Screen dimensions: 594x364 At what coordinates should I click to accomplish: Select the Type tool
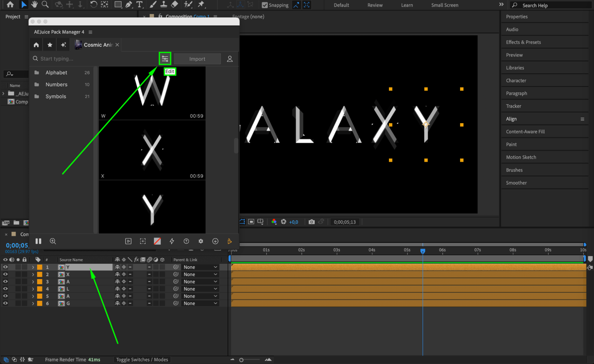(x=139, y=4)
